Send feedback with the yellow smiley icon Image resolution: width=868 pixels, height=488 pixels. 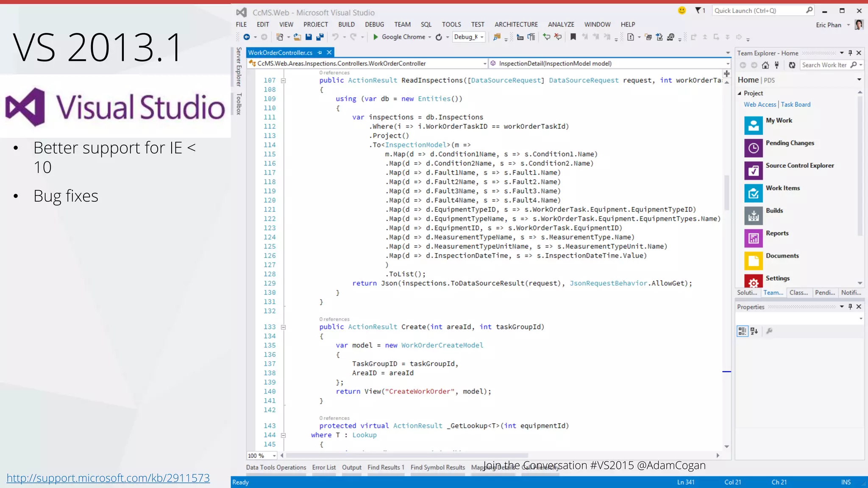coord(682,11)
